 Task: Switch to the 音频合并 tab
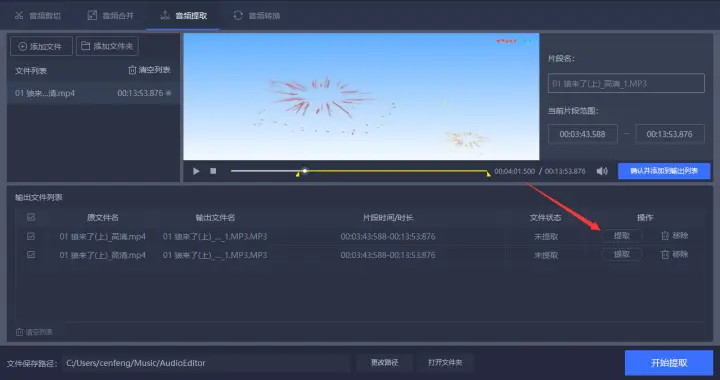[111, 16]
